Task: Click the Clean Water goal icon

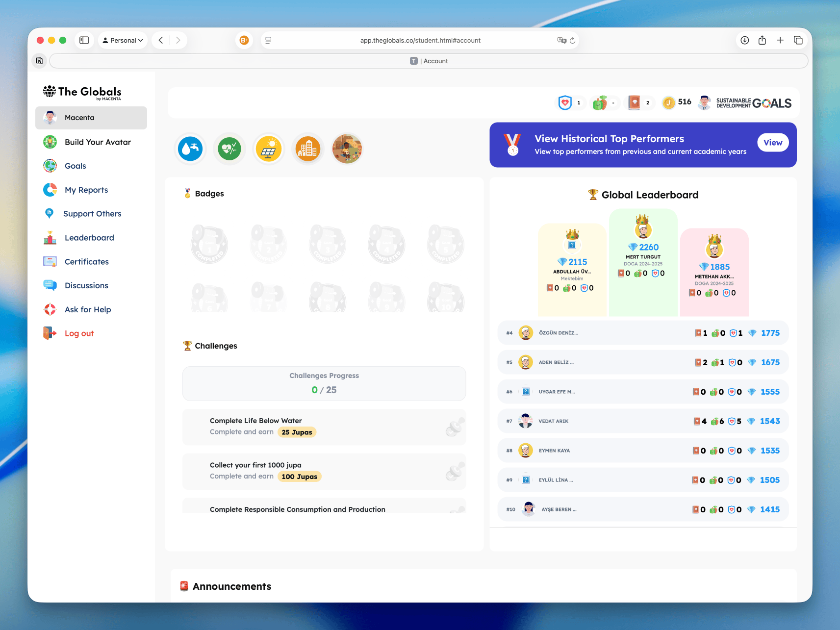Action: click(x=190, y=149)
